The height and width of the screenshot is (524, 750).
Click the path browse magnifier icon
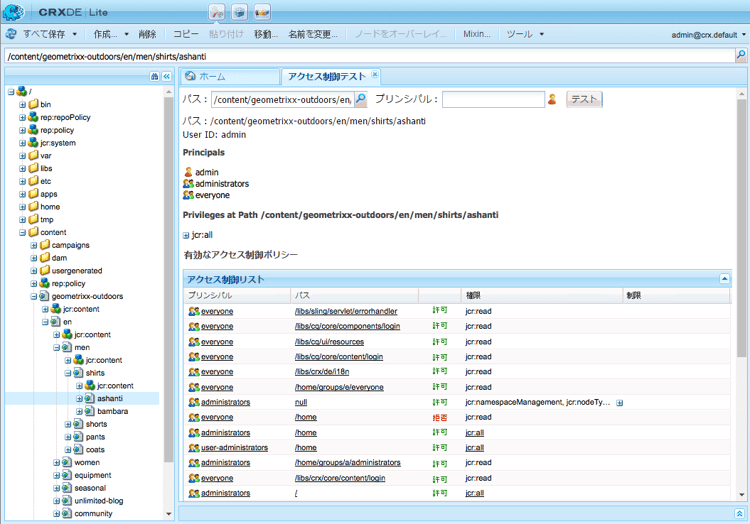click(361, 99)
